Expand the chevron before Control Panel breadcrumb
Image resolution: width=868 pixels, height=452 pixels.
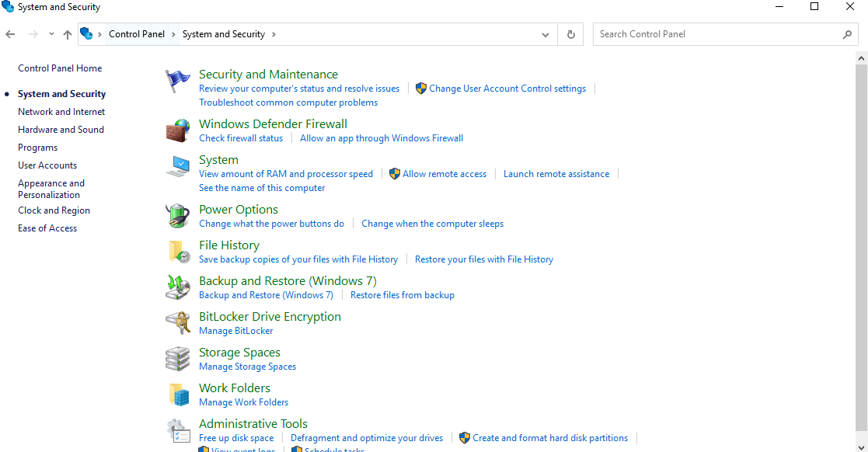(99, 34)
